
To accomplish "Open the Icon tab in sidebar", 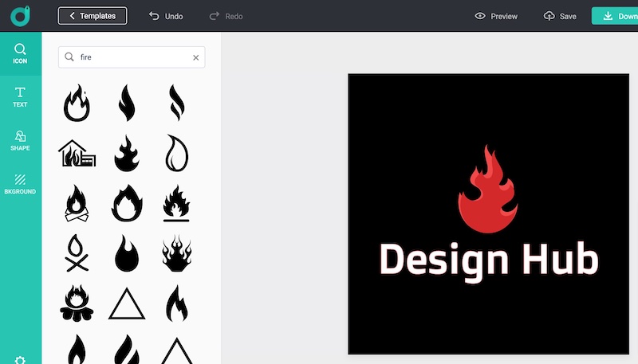I will (x=20, y=53).
